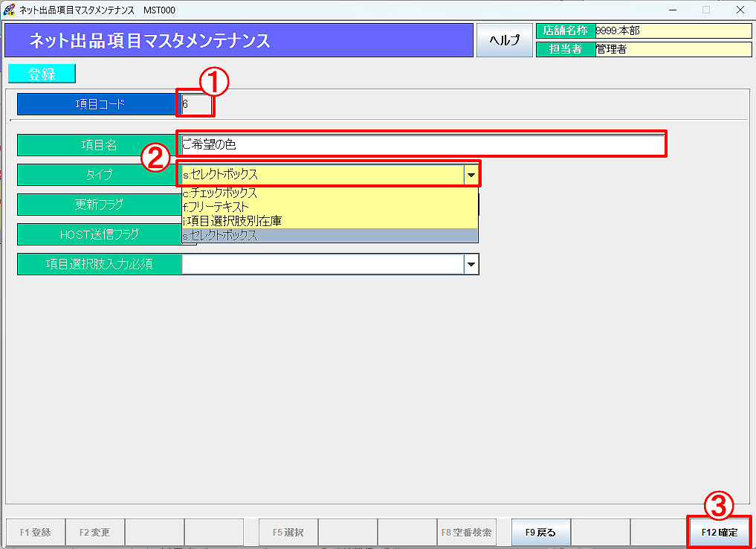Click the 更新フラグ label
Viewport: 756px width, 549px height.
pos(100,205)
